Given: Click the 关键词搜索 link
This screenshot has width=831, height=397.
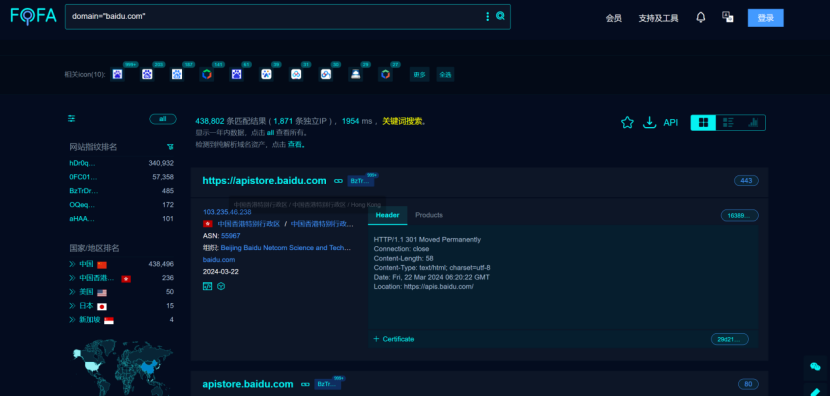Looking at the screenshot, I should pos(402,121).
